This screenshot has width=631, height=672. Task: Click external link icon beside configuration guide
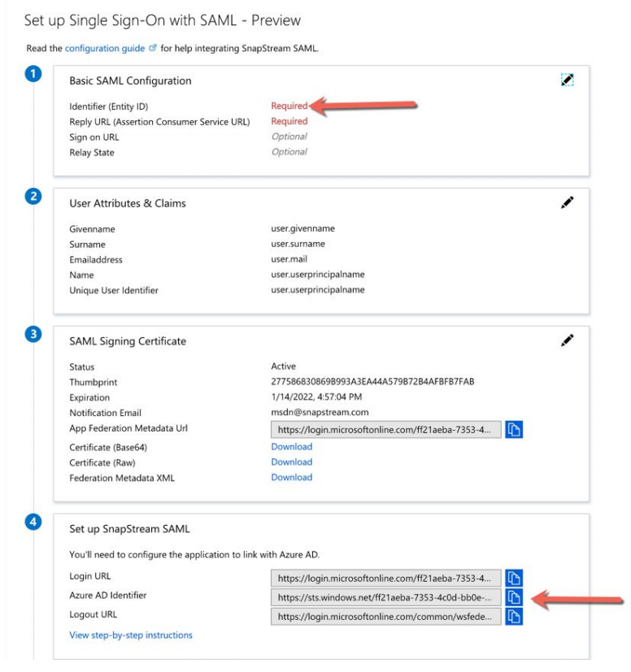153,48
